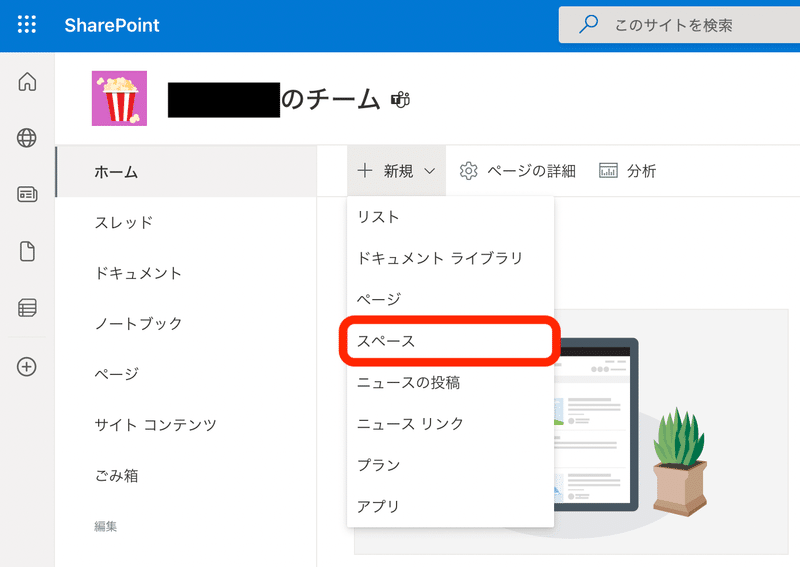Open the app launcher waffle icon

pos(27,24)
